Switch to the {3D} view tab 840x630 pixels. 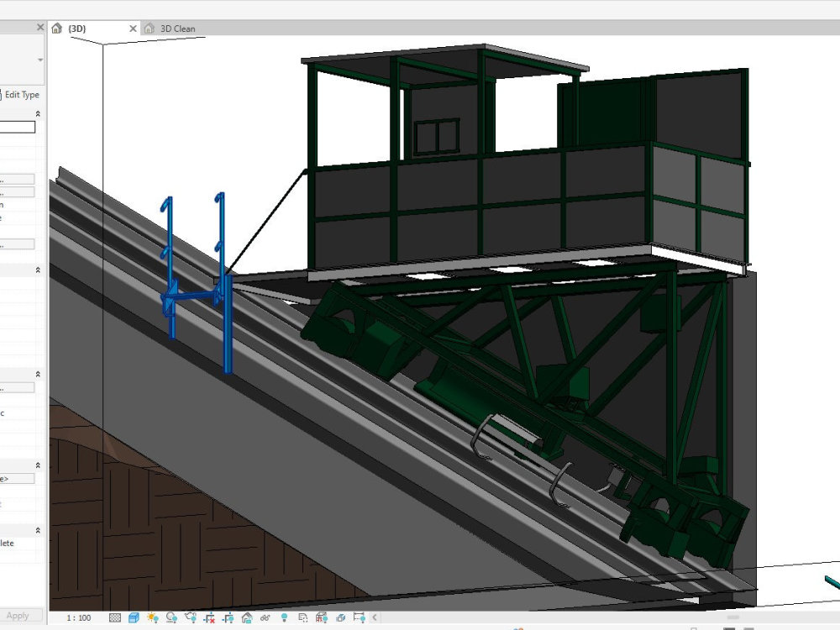[77, 29]
